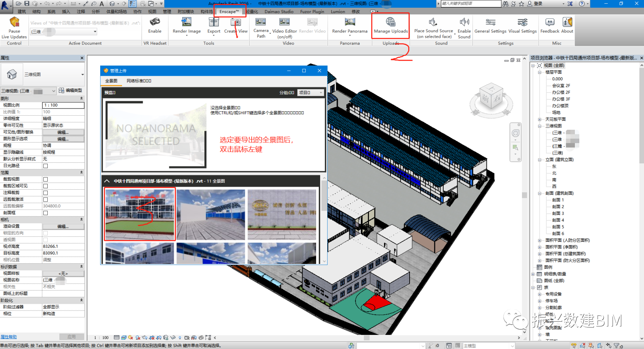Open the Daimao Studio ribbon tab
Viewport: 644px width, 349px height.
pyautogui.click(x=279, y=11)
